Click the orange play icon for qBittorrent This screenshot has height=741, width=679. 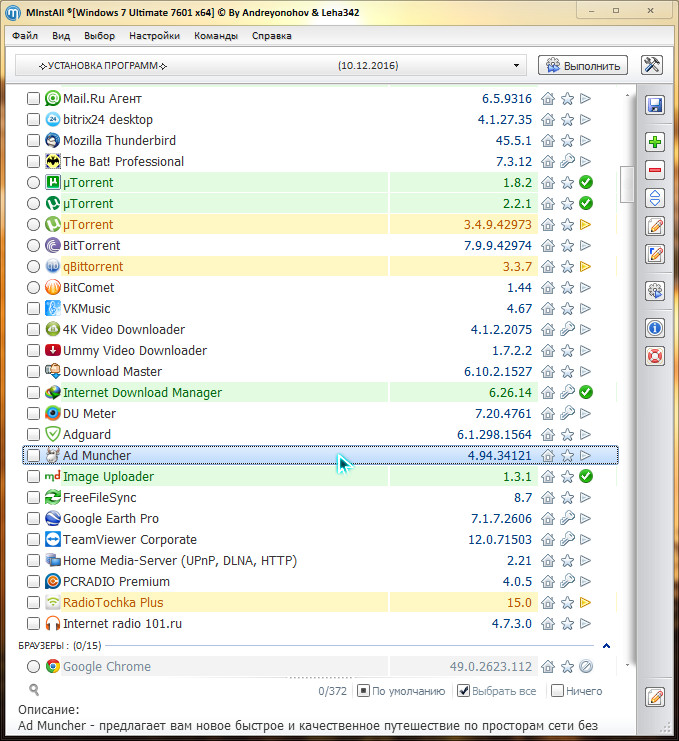coord(585,267)
